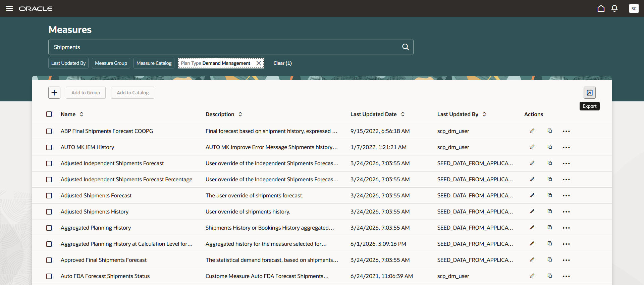Click the plus icon to create measure

(54, 93)
